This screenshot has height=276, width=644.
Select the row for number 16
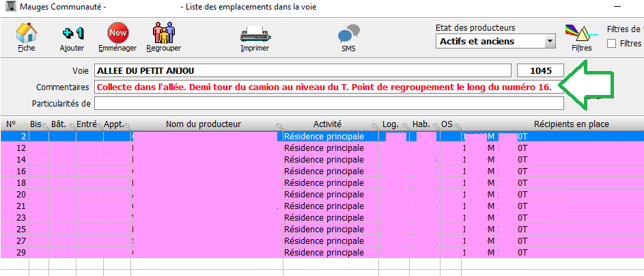[x=205, y=171]
